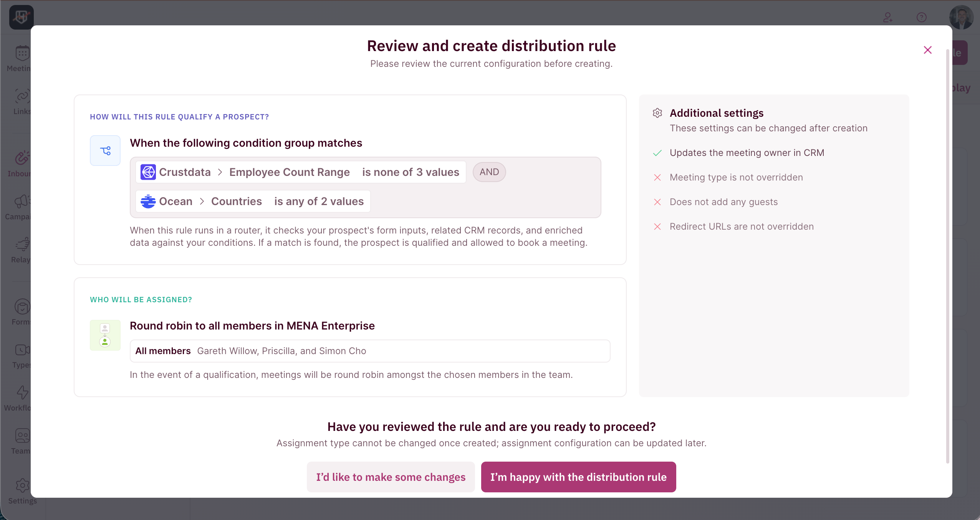This screenshot has height=520, width=980.
Task: Click the app logo in top corner
Action: click(22, 17)
